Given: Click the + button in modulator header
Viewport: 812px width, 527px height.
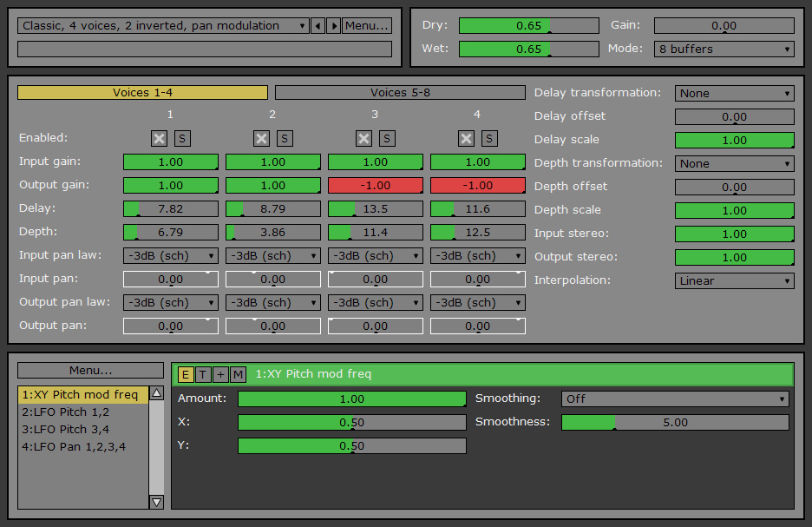Looking at the screenshot, I should coord(220,374).
